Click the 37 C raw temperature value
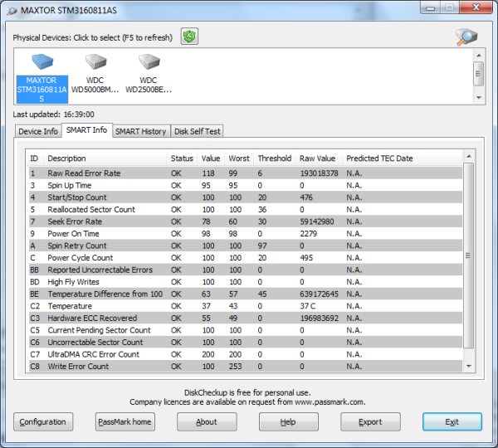This screenshot has width=498, height=448. (x=308, y=306)
